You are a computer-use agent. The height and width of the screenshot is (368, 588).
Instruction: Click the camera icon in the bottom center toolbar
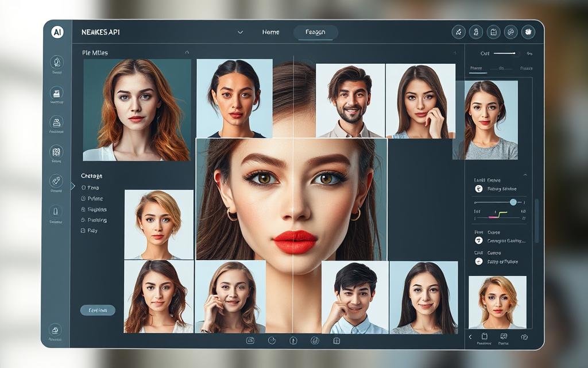pyautogui.click(x=250, y=340)
